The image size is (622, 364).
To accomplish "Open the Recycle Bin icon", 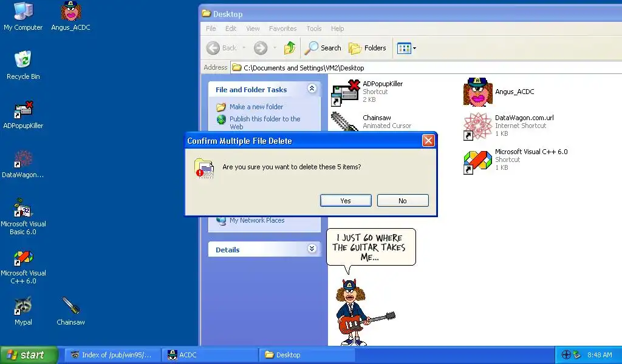I will pos(23,65).
